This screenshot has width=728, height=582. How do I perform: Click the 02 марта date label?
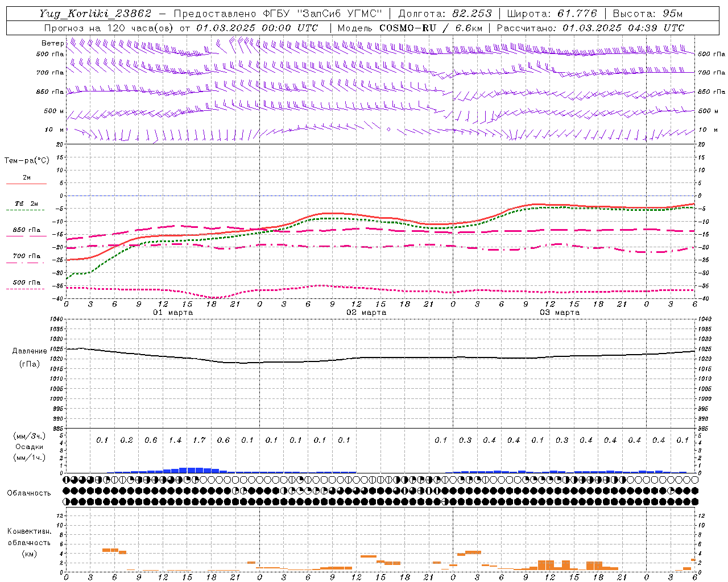coord(366,313)
